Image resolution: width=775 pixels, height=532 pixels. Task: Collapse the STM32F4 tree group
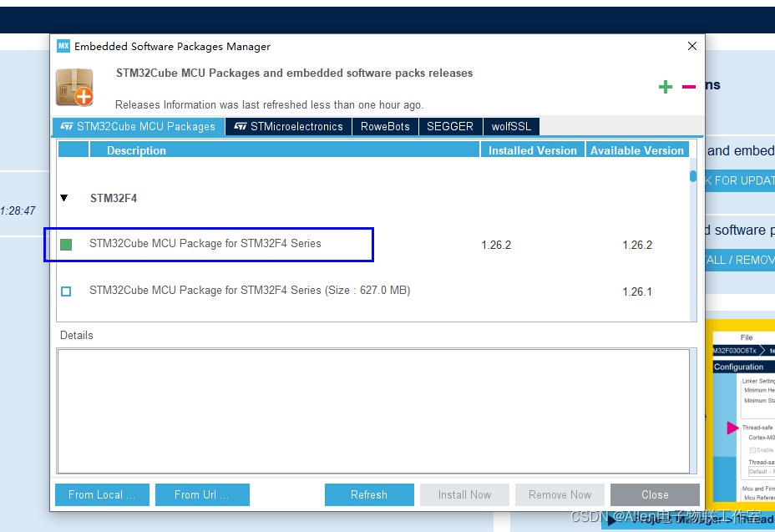point(63,198)
